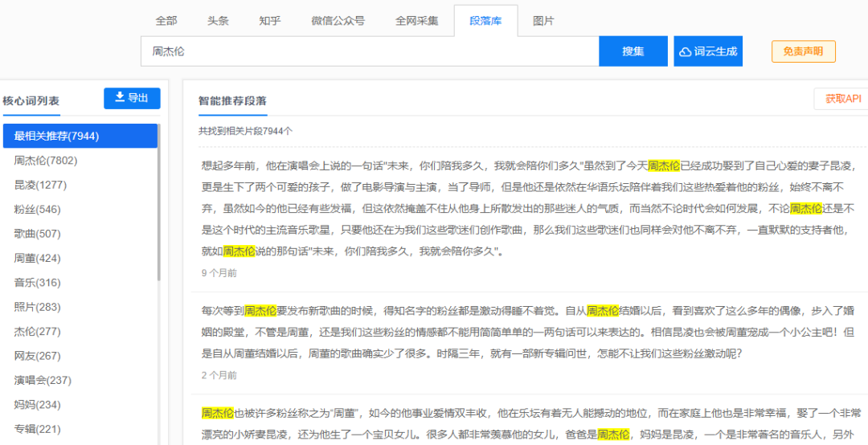868x445 pixels.
Task: Open the 头条 tab
Action: pos(218,21)
